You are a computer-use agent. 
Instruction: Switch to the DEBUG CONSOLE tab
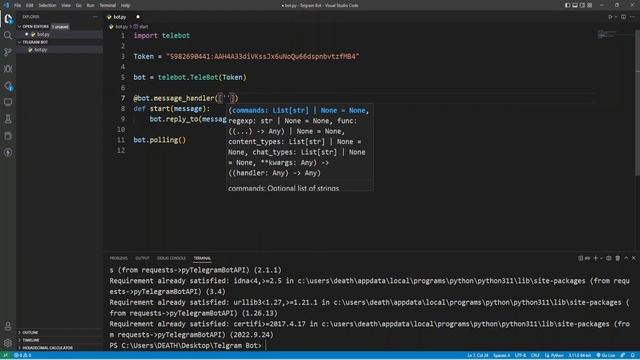(x=171, y=258)
